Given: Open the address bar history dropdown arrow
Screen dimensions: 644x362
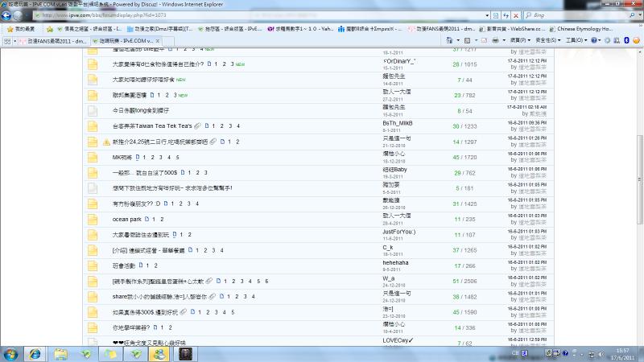Looking at the screenshot, I should [487, 15].
